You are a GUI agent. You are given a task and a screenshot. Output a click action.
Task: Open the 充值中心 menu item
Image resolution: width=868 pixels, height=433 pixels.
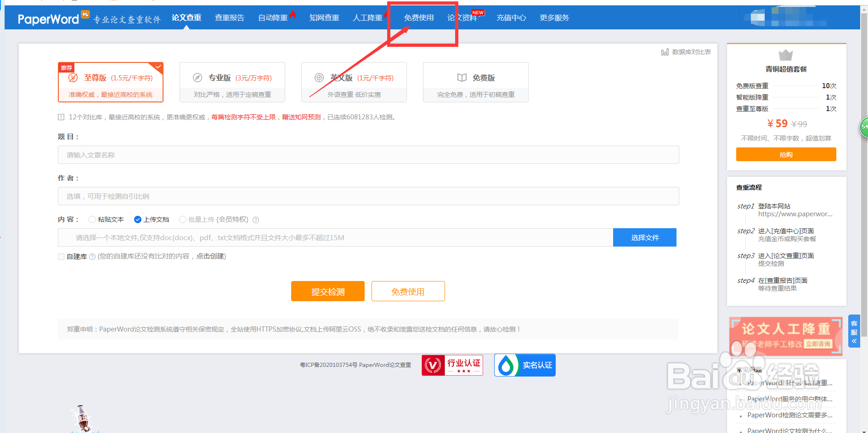[511, 17]
